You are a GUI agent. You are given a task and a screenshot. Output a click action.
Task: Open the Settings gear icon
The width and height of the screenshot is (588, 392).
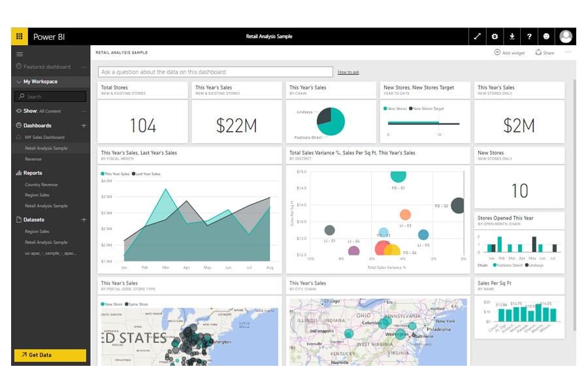[495, 37]
